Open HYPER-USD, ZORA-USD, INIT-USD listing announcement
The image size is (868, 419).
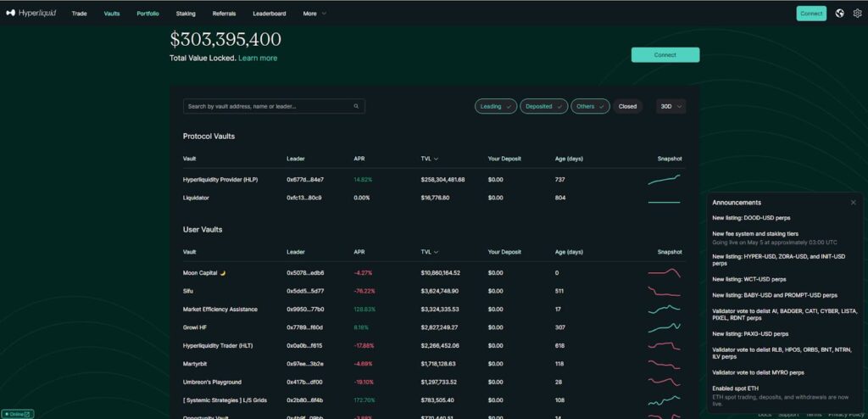778,260
